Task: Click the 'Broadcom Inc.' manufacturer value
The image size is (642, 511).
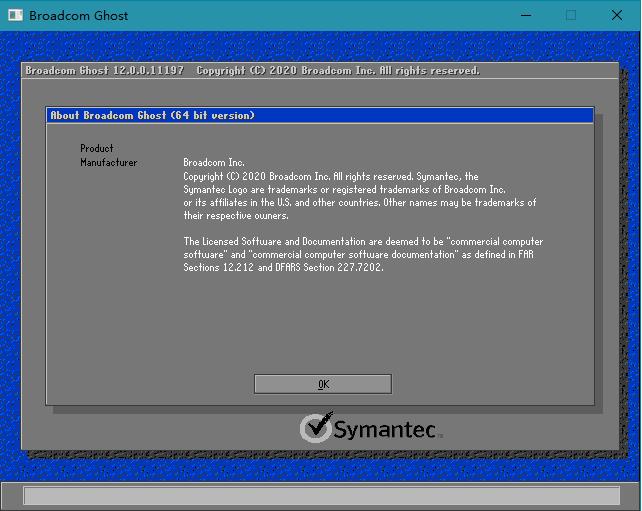Action: coord(214,163)
